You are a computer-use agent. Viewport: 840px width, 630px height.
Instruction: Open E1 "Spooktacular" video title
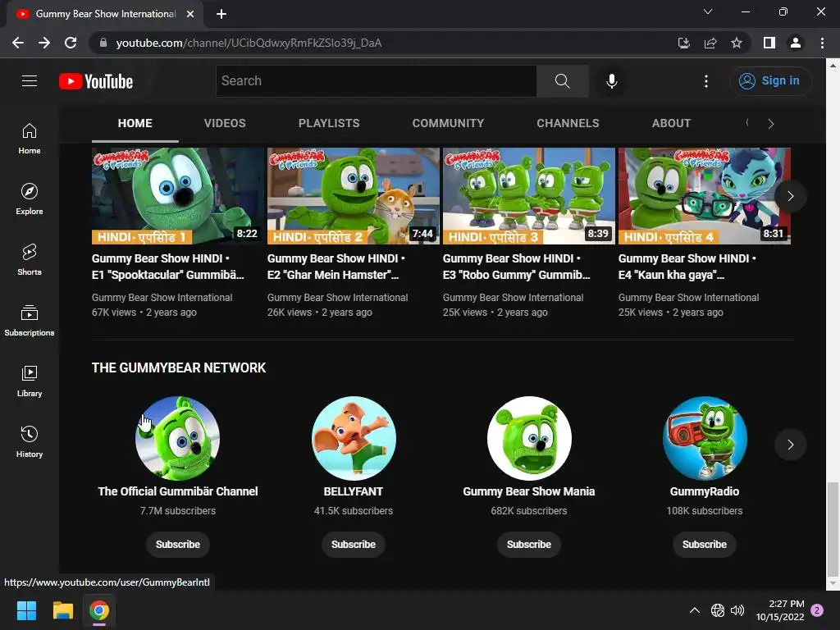[x=167, y=267]
